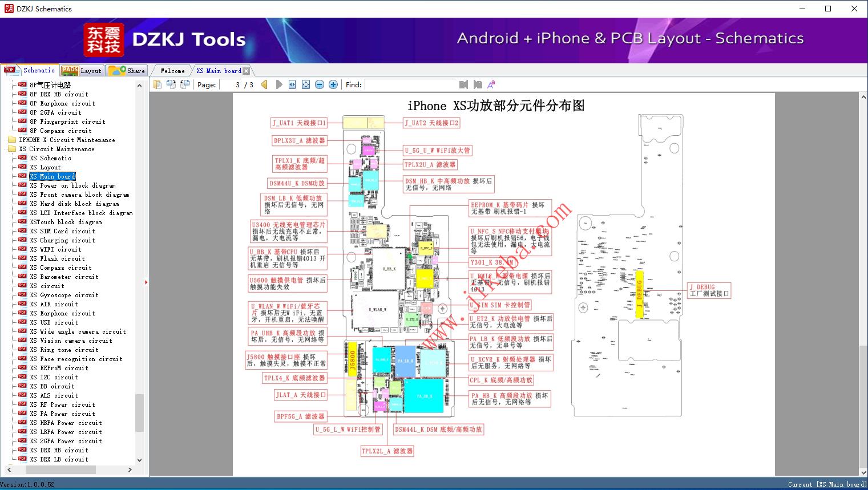The width and height of the screenshot is (868, 490).
Task: Click the tree panel scroll-up arrow
Action: [x=139, y=86]
